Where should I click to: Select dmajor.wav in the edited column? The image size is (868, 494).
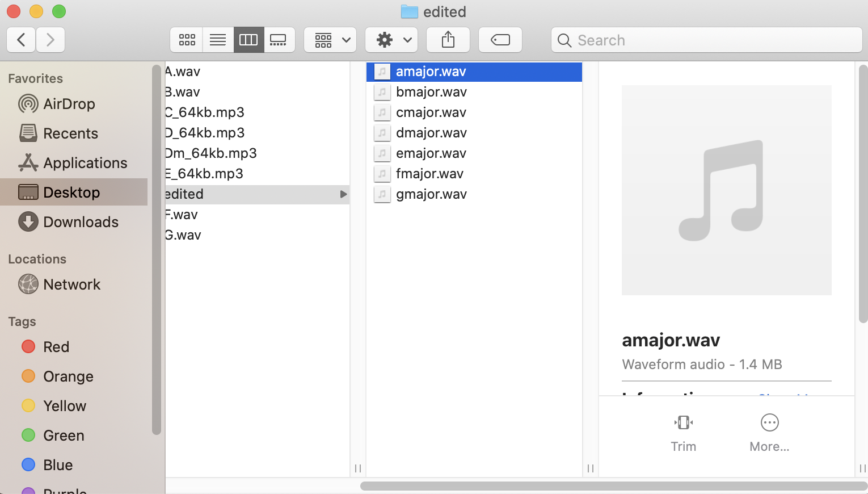coord(474,133)
